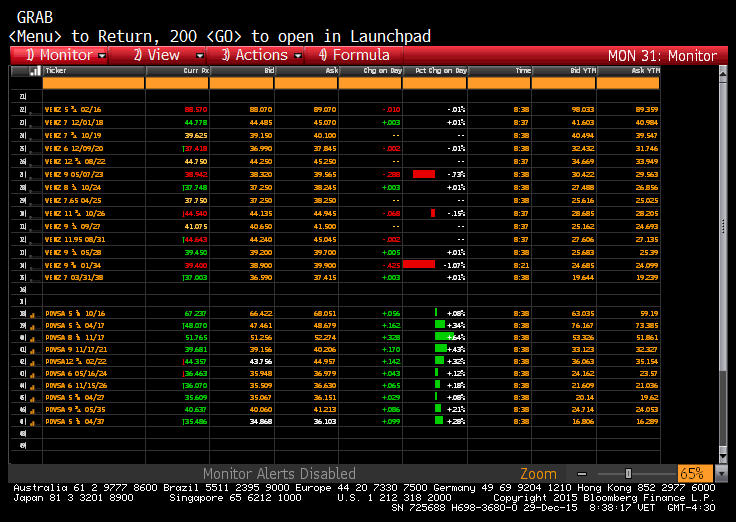Click the MON 31: Monitor title label

(662, 56)
